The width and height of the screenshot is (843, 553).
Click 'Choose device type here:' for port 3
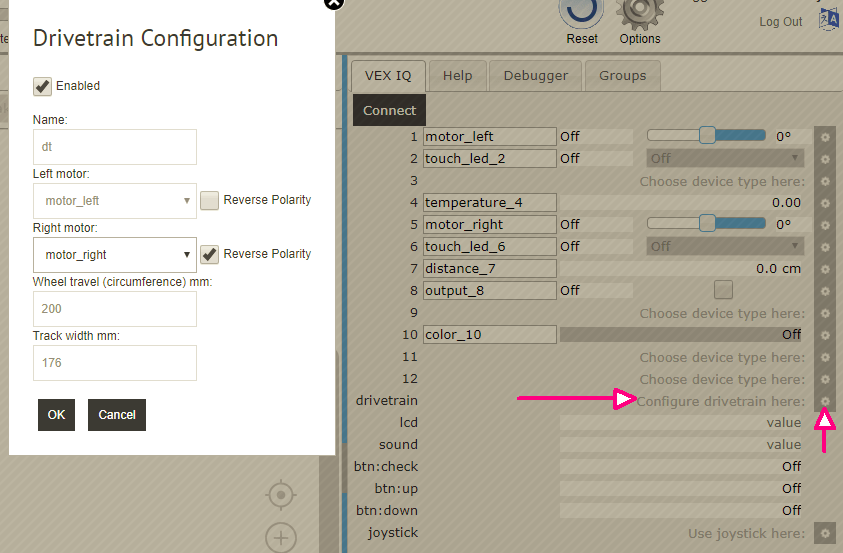[723, 182]
